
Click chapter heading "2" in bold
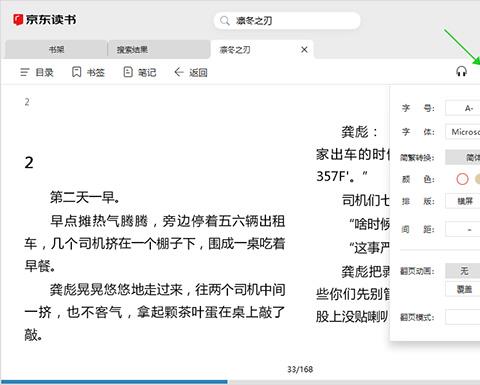(29, 163)
